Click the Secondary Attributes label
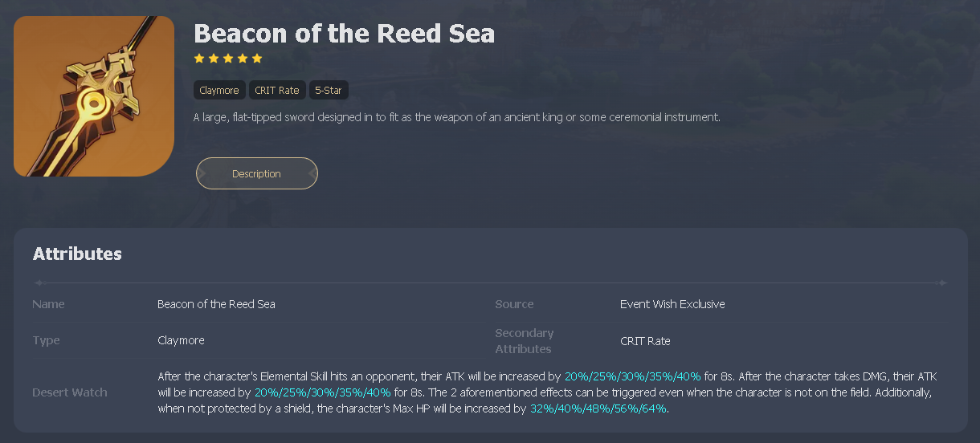 point(524,341)
